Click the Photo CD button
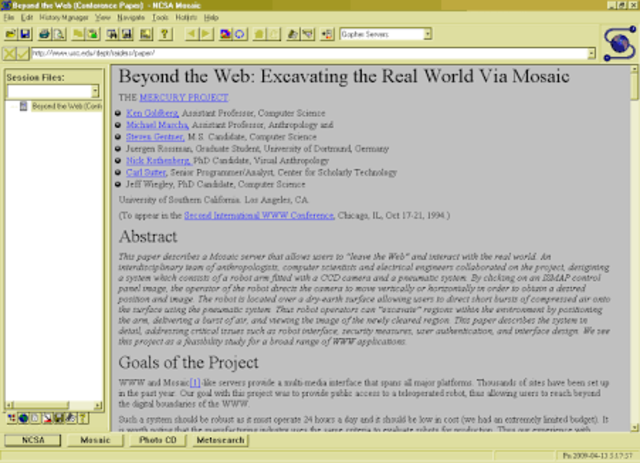Image resolution: width=640 pixels, height=463 pixels. (x=158, y=440)
